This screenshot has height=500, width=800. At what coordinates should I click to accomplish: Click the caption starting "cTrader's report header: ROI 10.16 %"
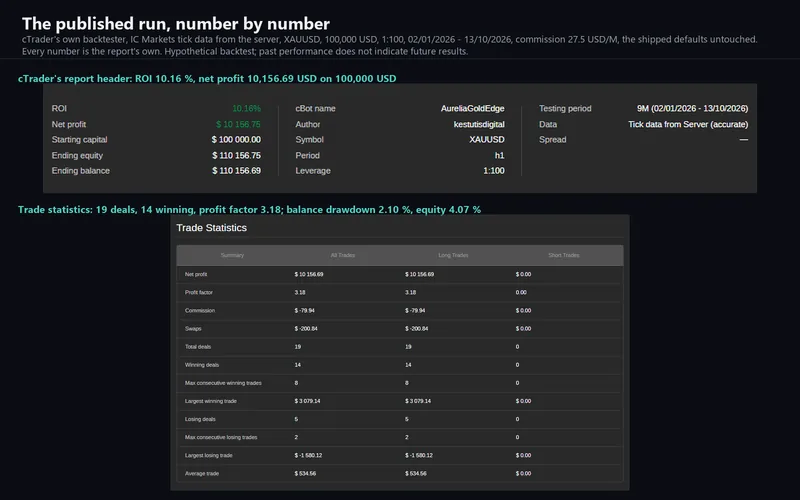(x=207, y=79)
